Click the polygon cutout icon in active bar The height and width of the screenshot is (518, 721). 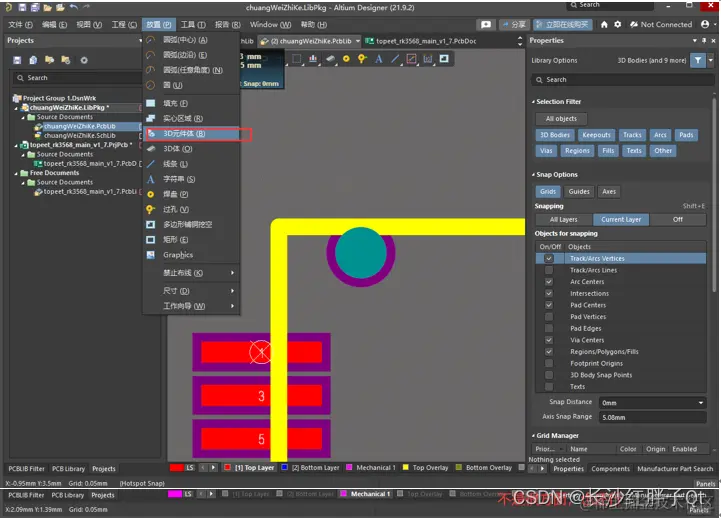[444, 58]
